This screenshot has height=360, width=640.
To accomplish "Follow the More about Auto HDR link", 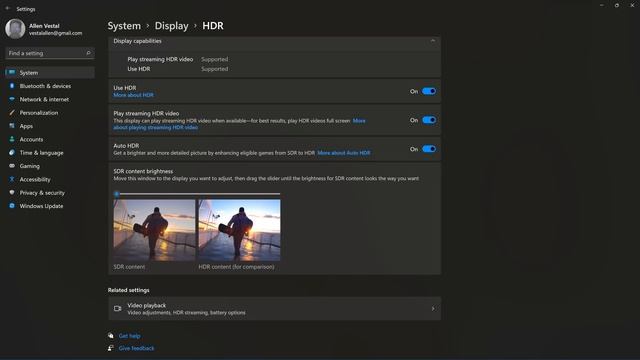I will point(344,153).
